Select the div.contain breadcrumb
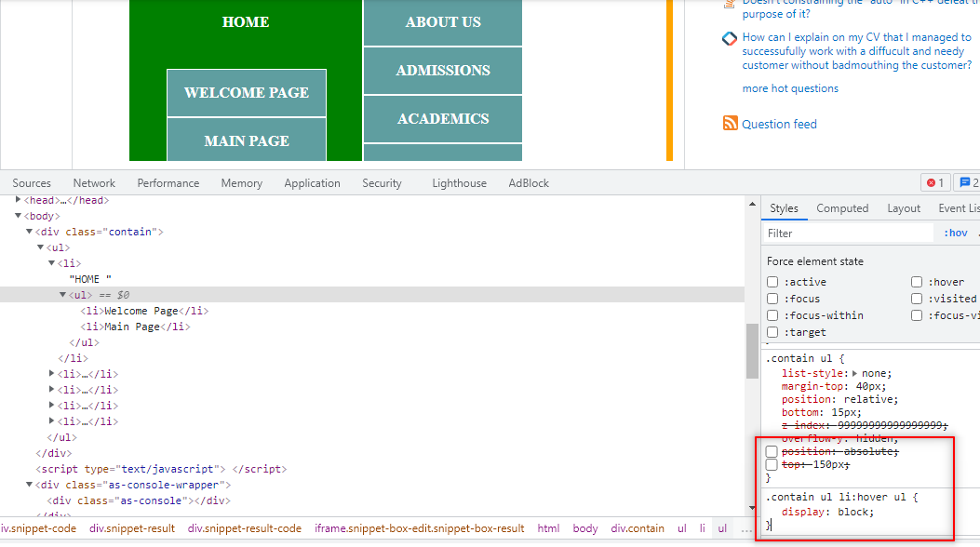This screenshot has height=547, width=980. click(x=638, y=528)
